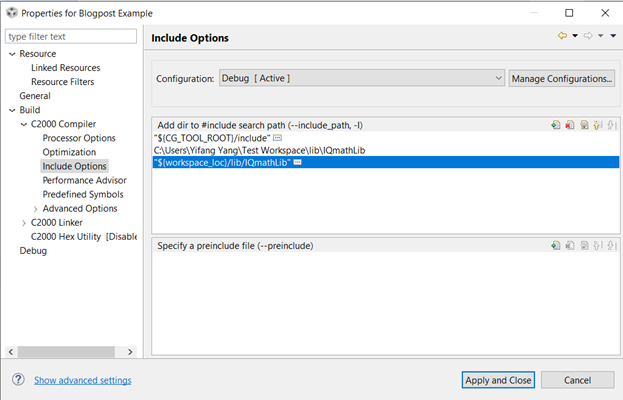Viewport: 623px width, 400px height.
Task: Click the type filter text field
Action: [70, 36]
